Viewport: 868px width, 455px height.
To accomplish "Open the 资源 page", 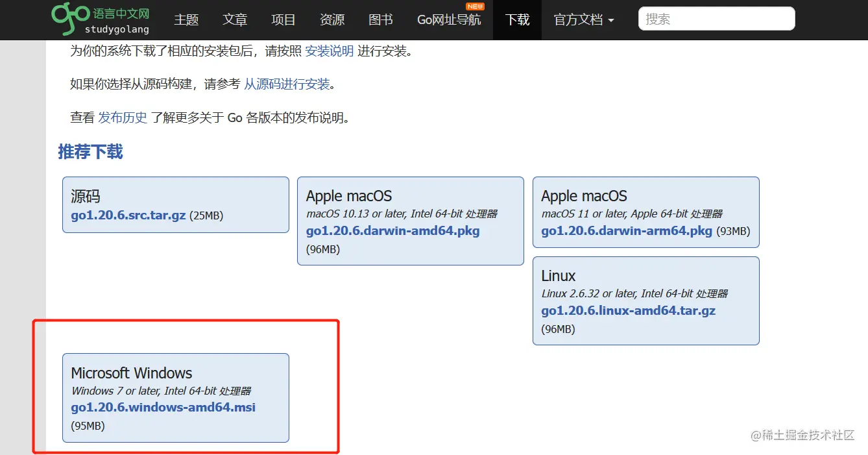I will tap(332, 19).
